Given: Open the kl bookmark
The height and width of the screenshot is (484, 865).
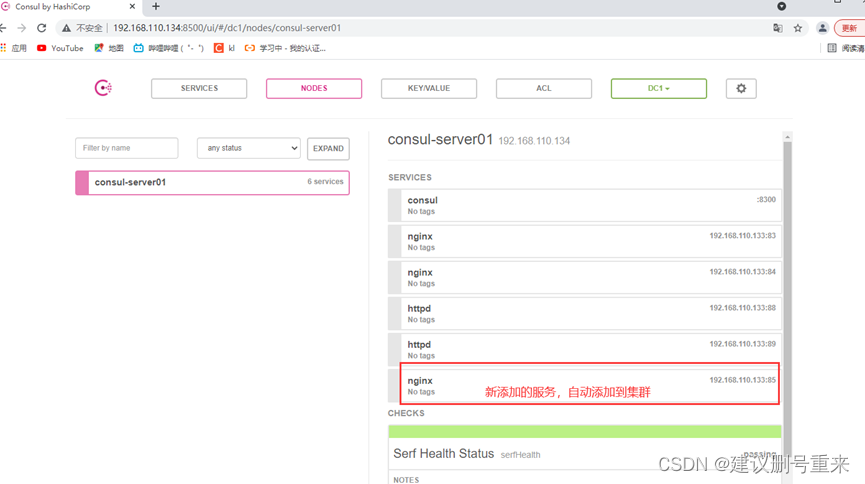Looking at the screenshot, I should click(x=225, y=49).
